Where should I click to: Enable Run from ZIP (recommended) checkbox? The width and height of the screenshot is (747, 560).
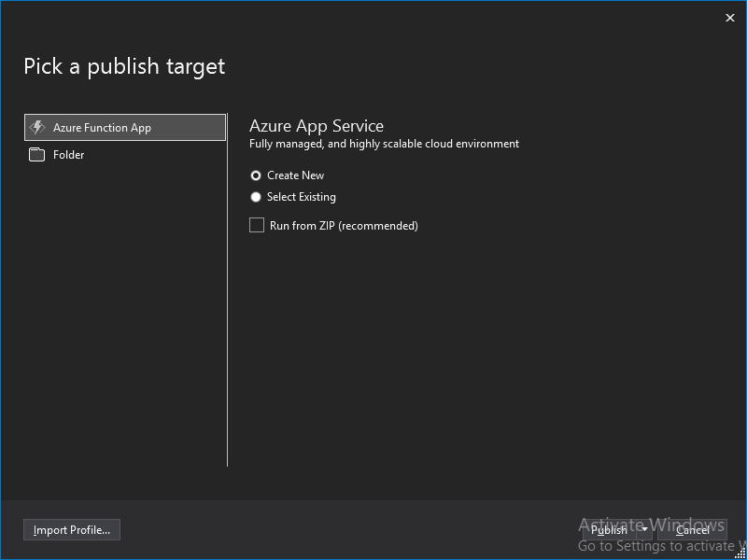pyautogui.click(x=257, y=225)
